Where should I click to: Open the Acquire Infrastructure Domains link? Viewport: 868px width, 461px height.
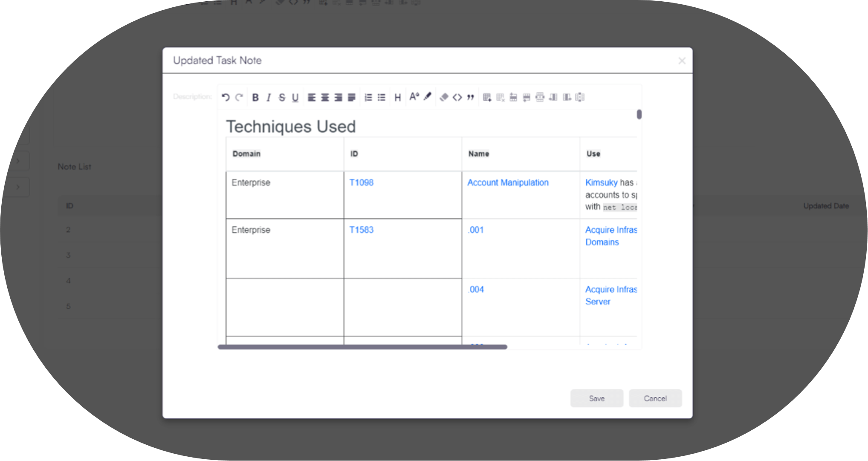click(x=611, y=236)
